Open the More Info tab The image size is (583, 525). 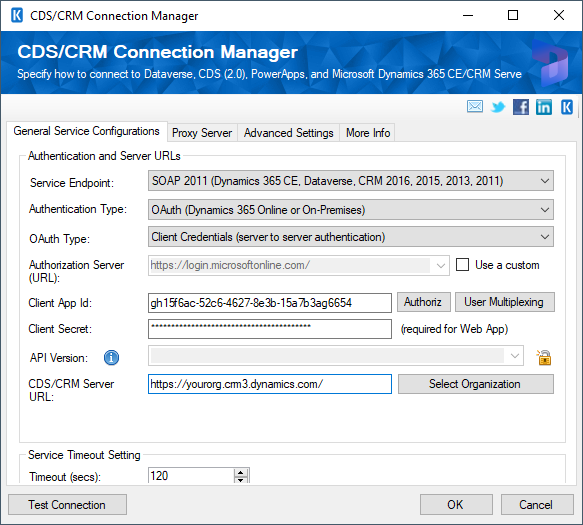pos(368,133)
